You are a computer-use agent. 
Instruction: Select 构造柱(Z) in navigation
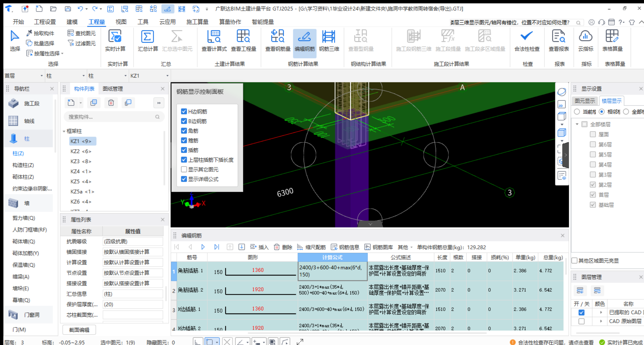click(x=23, y=165)
